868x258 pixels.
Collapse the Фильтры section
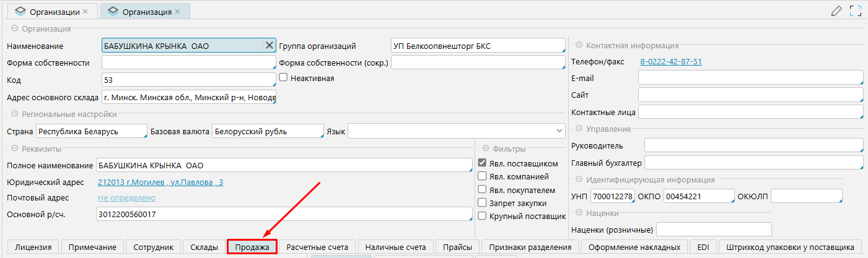click(485, 148)
